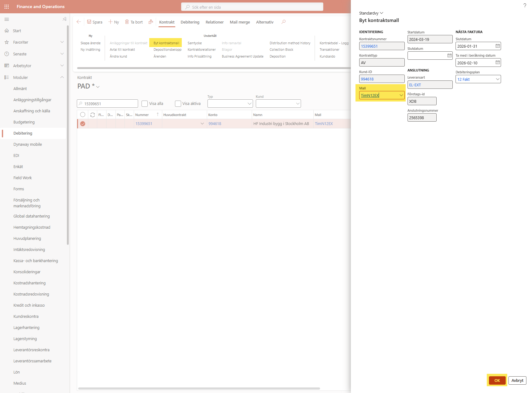Click the search icon in action bar
This screenshot has width=532, height=393.
283,22
